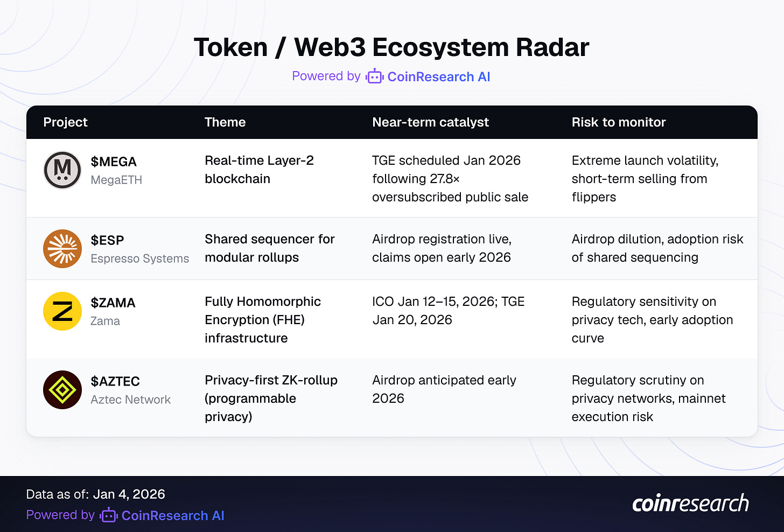Click the Aztec Network diamond logo
This screenshot has height=532, width=784.
(62, 390)
